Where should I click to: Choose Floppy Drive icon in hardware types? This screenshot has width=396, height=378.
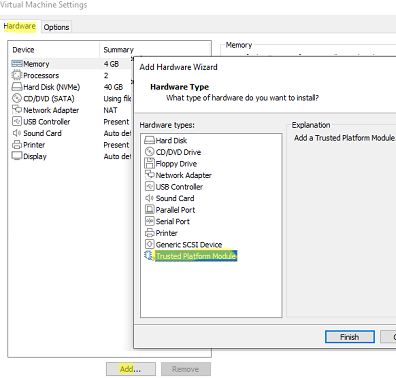pos(150,163)
